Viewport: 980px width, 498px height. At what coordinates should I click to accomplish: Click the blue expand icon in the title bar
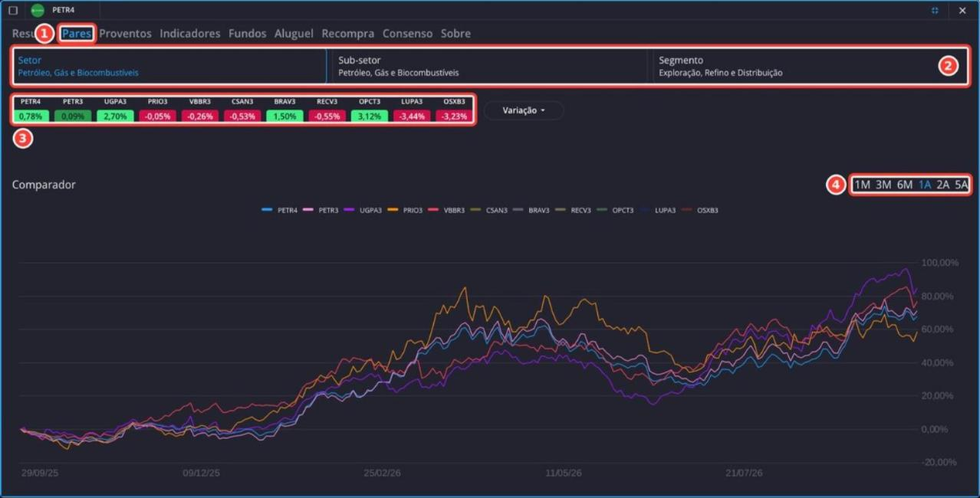pos(935,11)
